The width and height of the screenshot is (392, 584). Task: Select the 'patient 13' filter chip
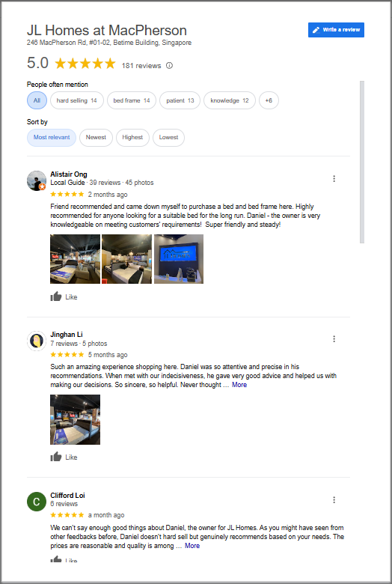point(180,100)
